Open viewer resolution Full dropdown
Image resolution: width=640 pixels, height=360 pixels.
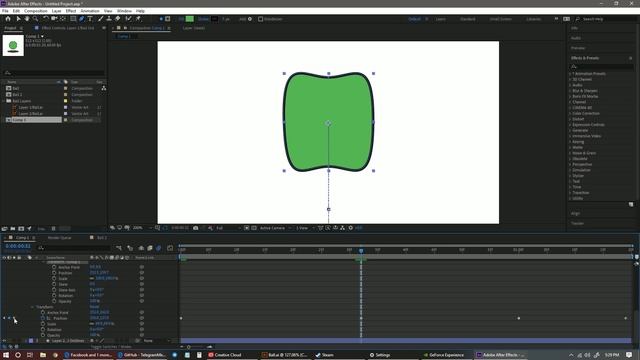227,228
